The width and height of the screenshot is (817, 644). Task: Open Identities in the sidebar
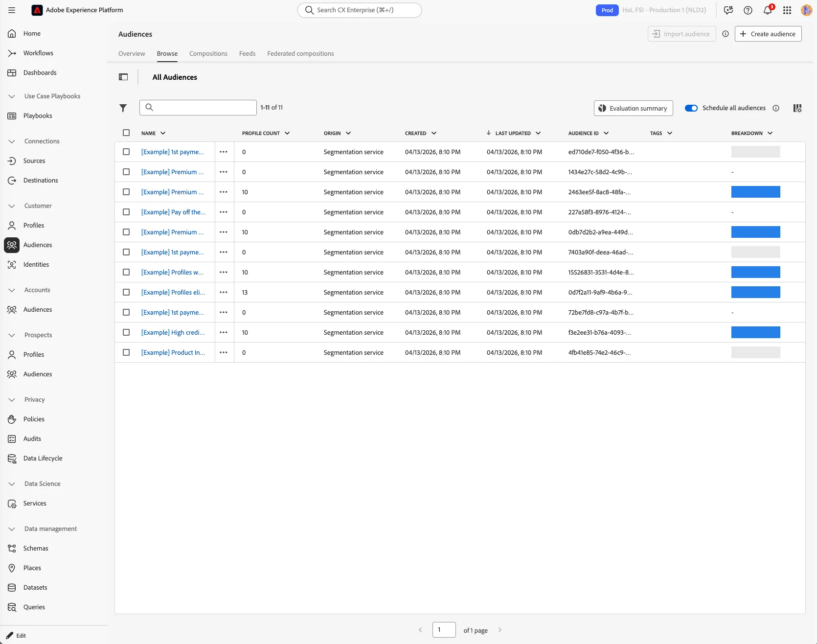click(x=36, y=264)
